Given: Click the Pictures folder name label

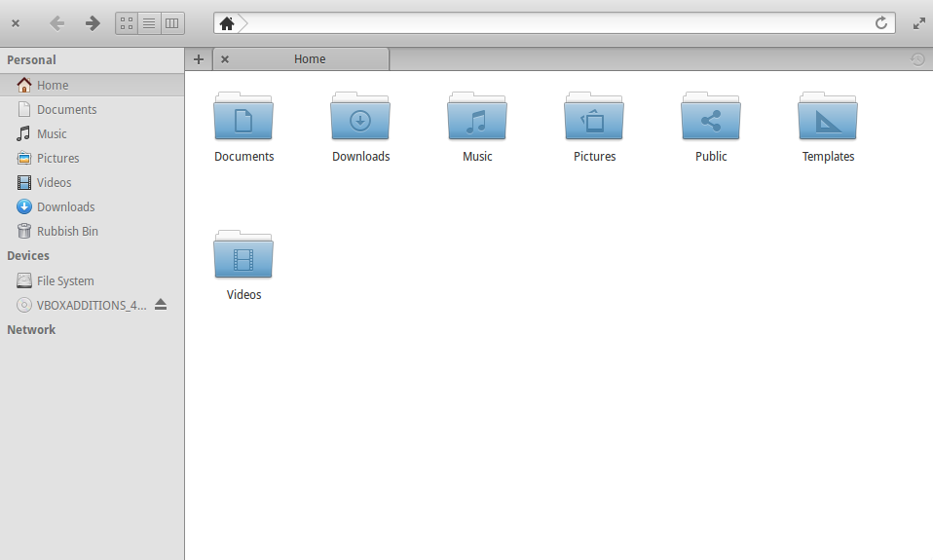Looking at the screenshot, I should click(594, 157).
